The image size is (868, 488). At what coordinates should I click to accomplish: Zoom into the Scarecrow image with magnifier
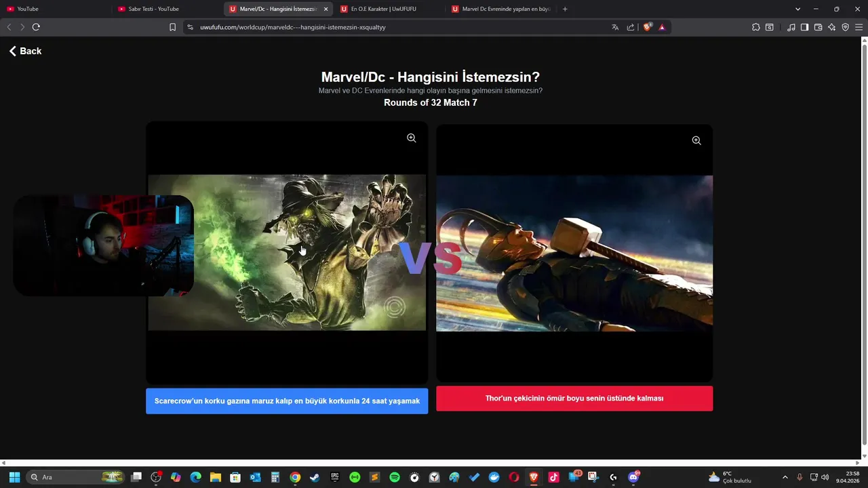click(x=412, y=138)
